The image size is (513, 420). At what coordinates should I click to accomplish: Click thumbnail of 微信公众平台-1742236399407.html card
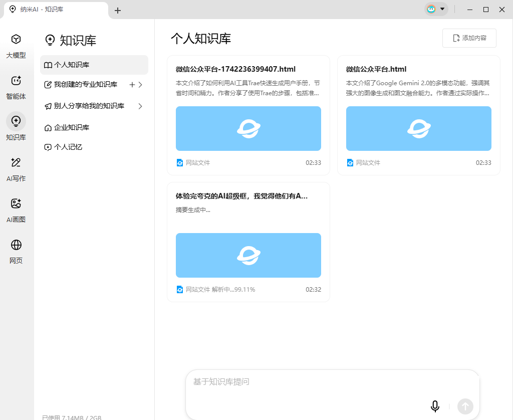click(248, 129)
